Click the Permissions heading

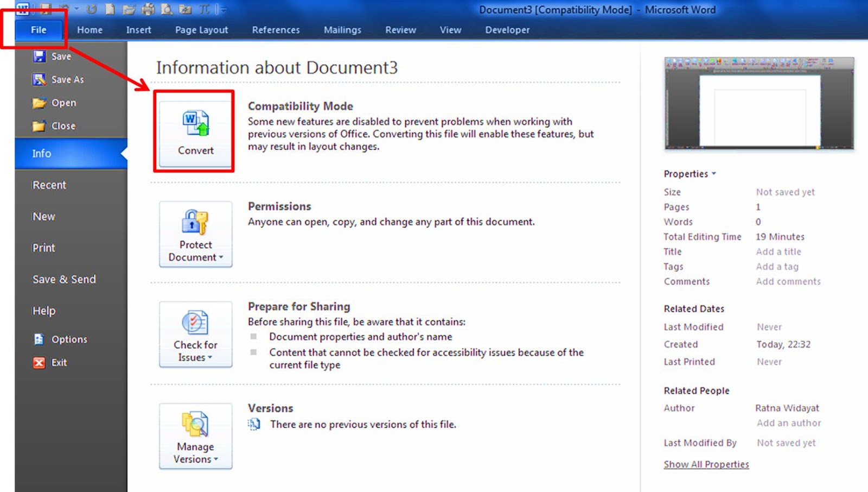pyautogui.click(x=279, y=206)
